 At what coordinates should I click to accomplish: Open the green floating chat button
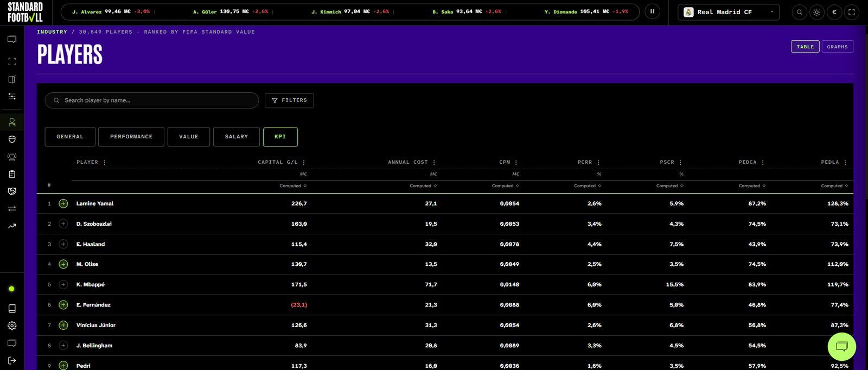(842, 346)
